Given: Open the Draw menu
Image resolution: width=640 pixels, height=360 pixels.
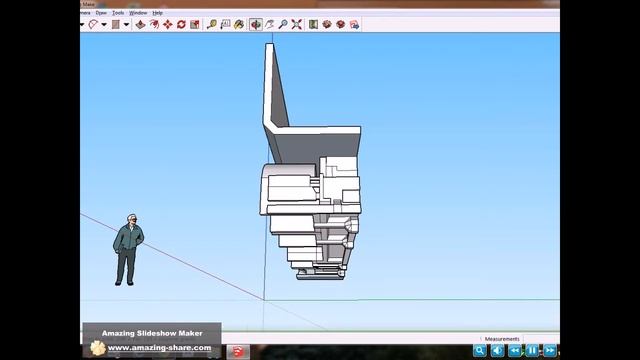Looking at the screenshot, I should pos(101,13).
